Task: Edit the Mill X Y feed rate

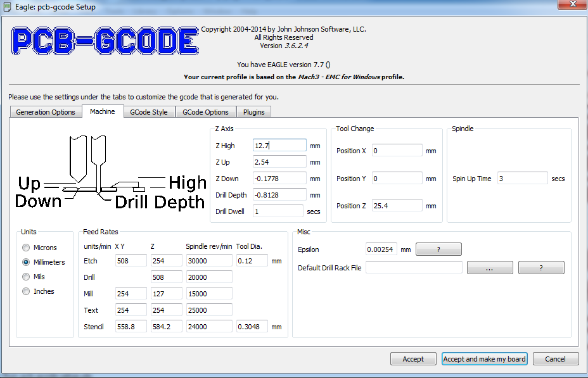Action: click(131, 294)
